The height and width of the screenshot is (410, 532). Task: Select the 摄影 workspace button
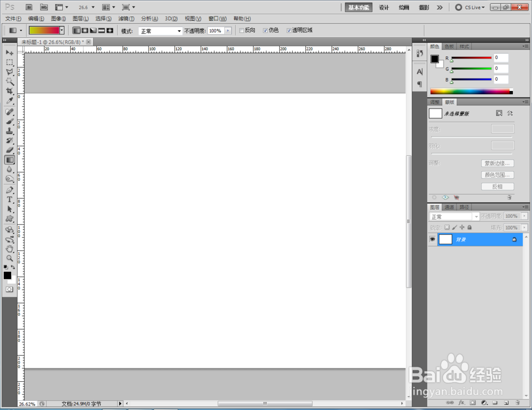point(424,7)
